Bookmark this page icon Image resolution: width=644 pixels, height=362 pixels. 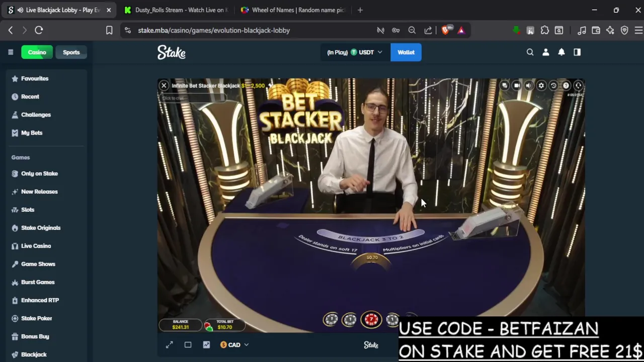pyautogui.click(x=109, y=30)
